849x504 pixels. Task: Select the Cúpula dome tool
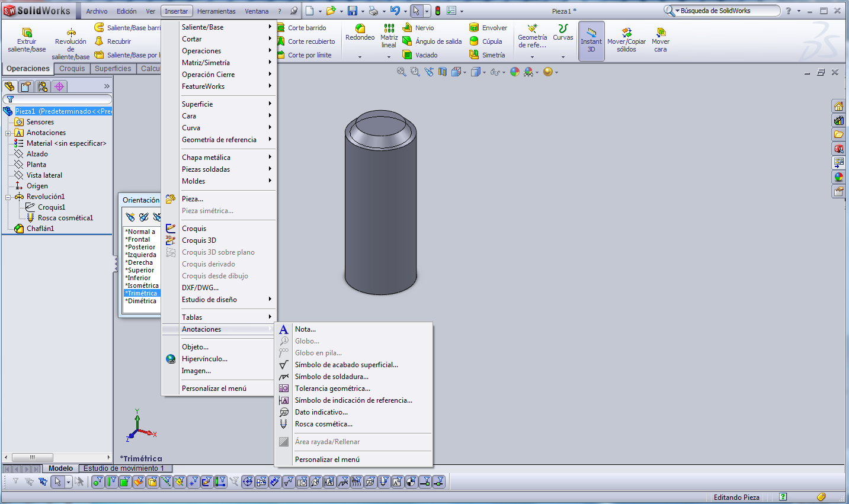tap(485, 41)
